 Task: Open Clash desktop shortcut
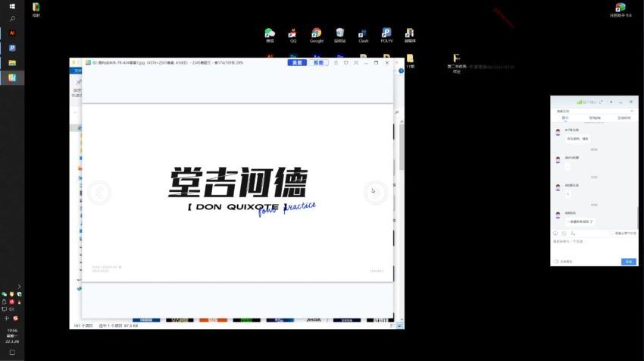pyautogui.click(x=364, y=34)
